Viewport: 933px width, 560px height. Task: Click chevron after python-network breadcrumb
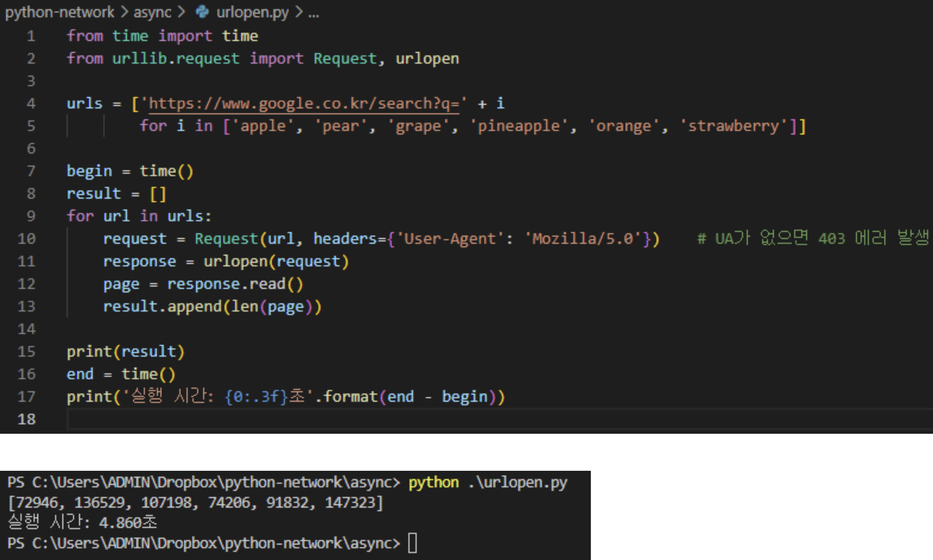124,12
